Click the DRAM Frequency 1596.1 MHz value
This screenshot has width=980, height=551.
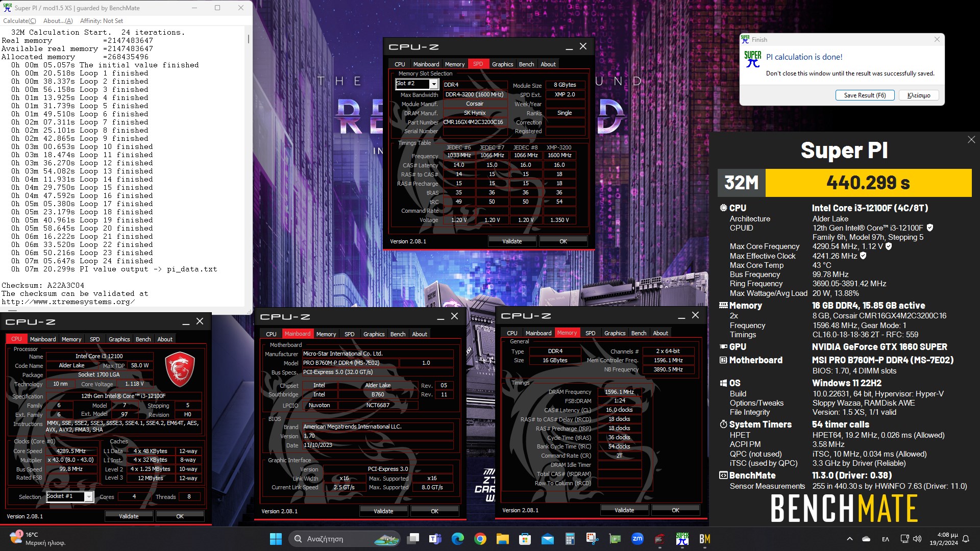[x=619, y=392]
